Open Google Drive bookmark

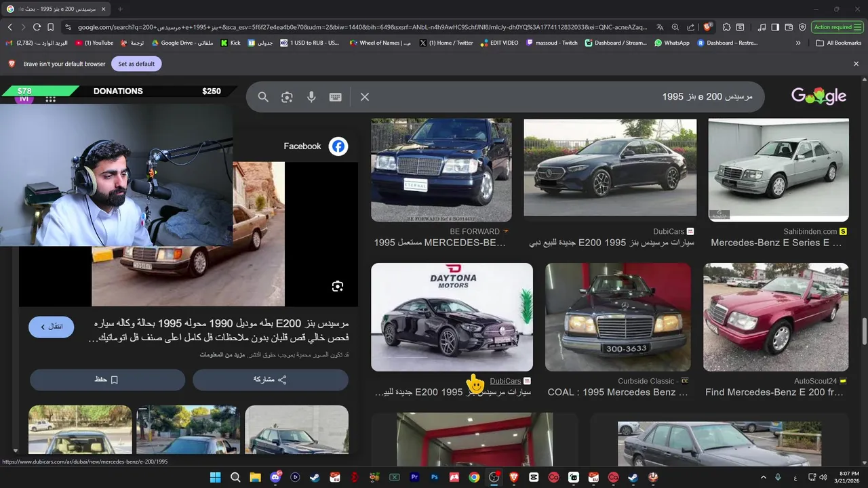point(182,43)
